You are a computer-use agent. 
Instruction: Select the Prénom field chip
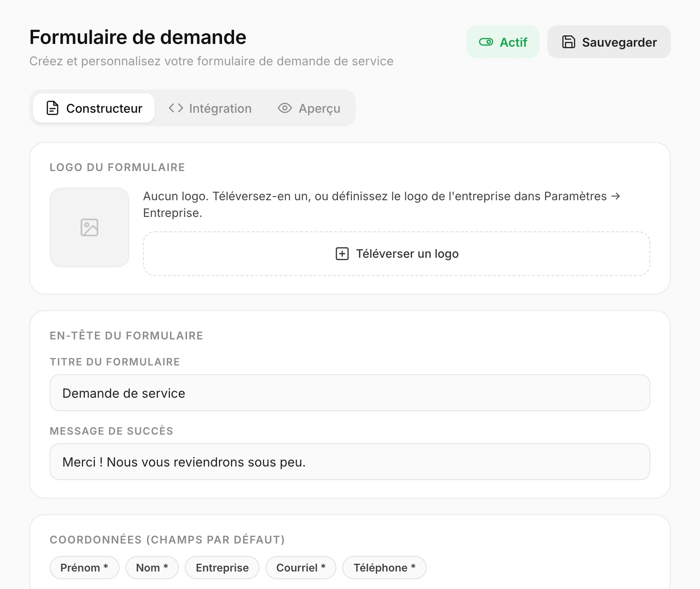[84, 568]
